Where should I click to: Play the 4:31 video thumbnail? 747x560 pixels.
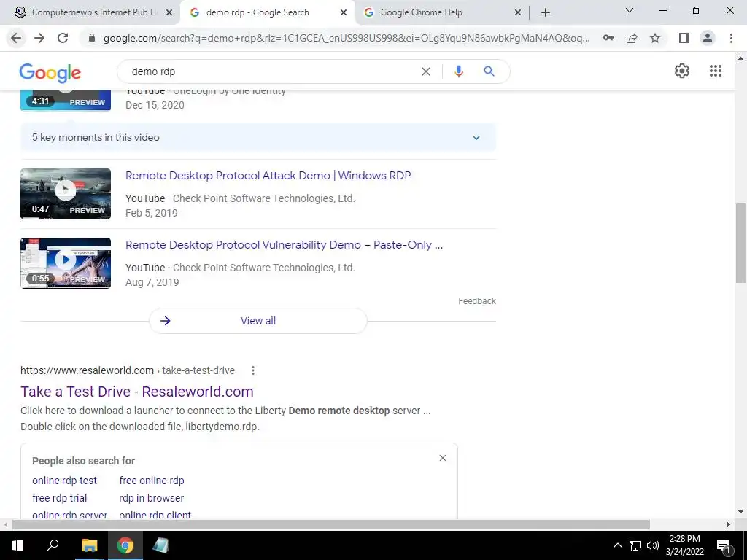pos(66,100)
